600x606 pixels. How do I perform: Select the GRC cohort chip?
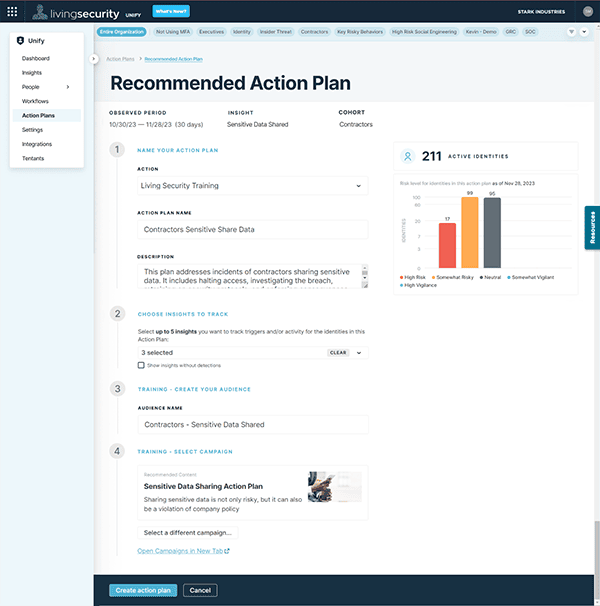tap(511, 32)
